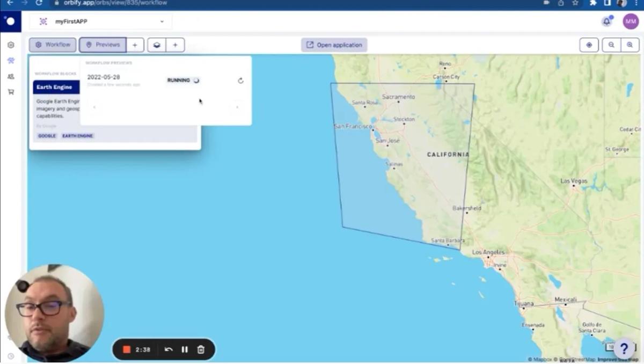Open the browser side panel icon
Viewport: 644px width, 364px height.
pos(607,3)
